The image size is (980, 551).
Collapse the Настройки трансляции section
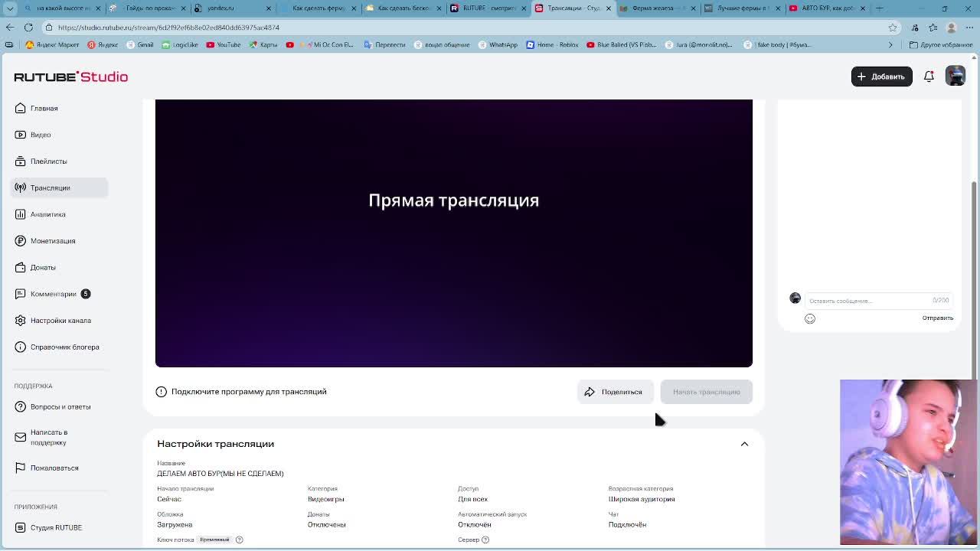(x=744, y=444)
